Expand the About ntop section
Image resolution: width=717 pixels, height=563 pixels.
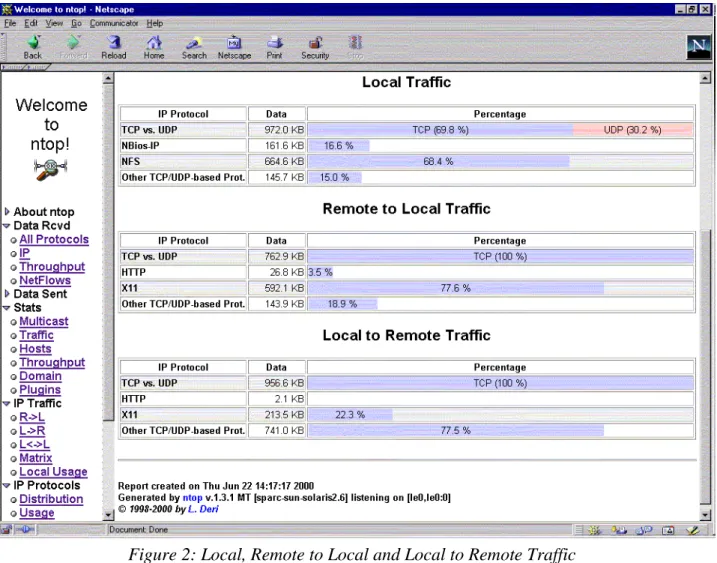coord(7,211)
